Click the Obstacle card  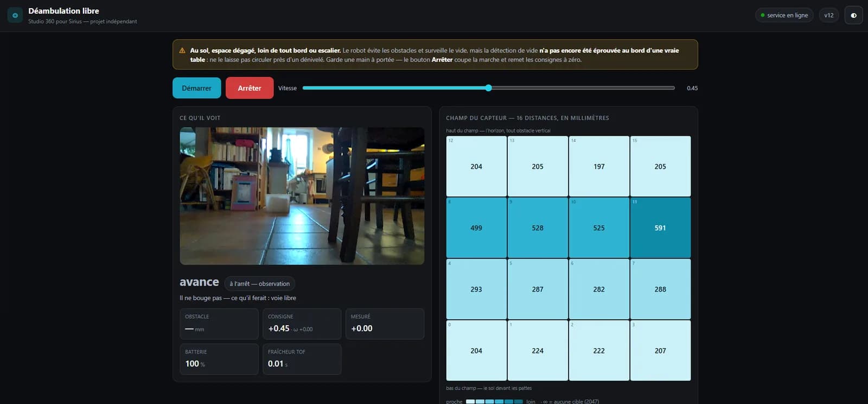[219, 324]
